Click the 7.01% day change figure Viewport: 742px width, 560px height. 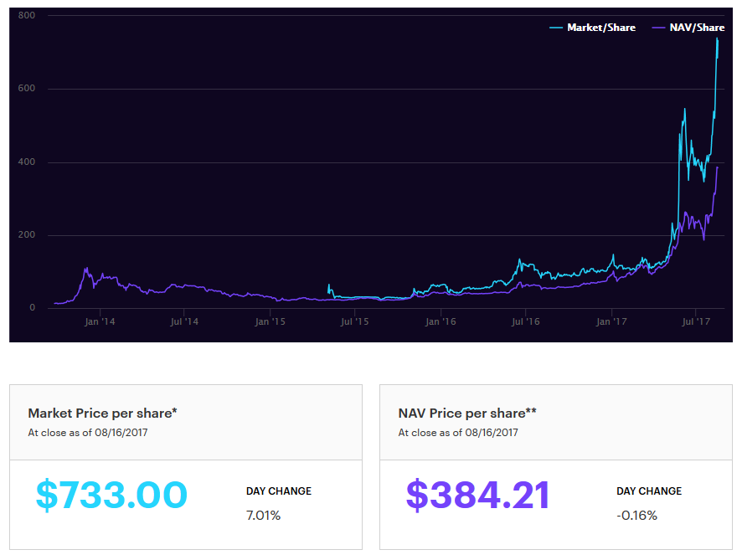(263, 515)
